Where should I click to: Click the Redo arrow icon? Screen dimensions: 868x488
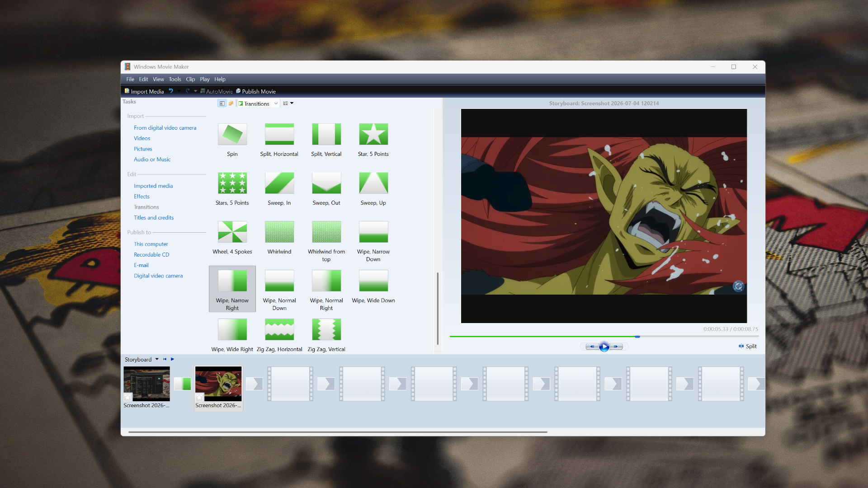tap(188, 91)
